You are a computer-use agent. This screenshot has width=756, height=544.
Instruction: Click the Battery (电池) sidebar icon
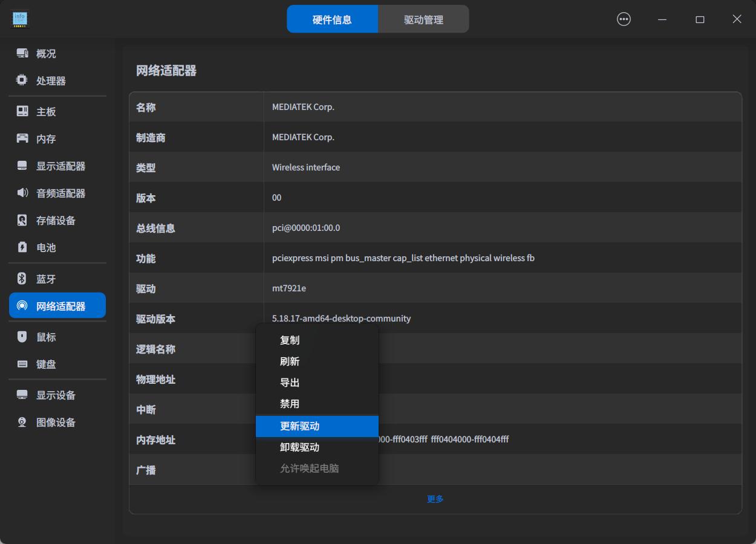point(22,247)
